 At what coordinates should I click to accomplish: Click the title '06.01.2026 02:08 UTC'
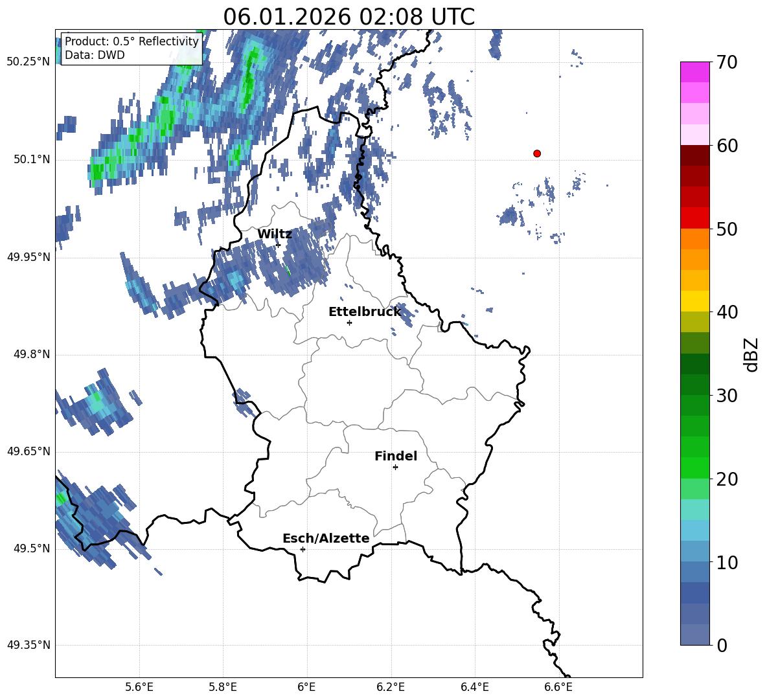[x=349, y=17]
